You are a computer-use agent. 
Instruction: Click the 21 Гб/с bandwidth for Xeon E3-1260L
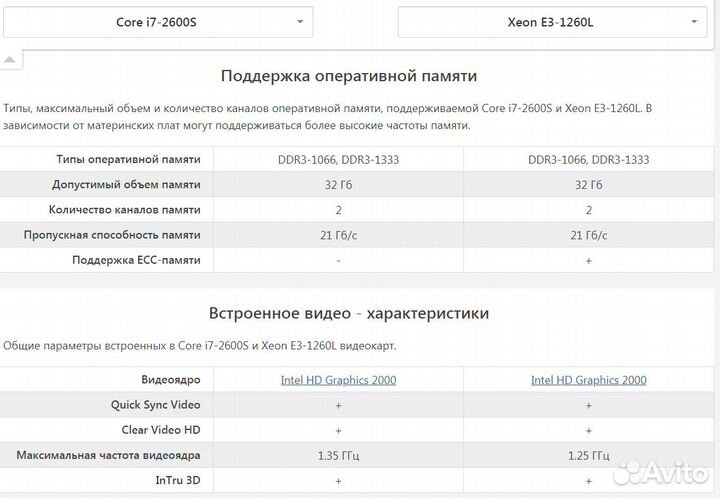(589, 235)
